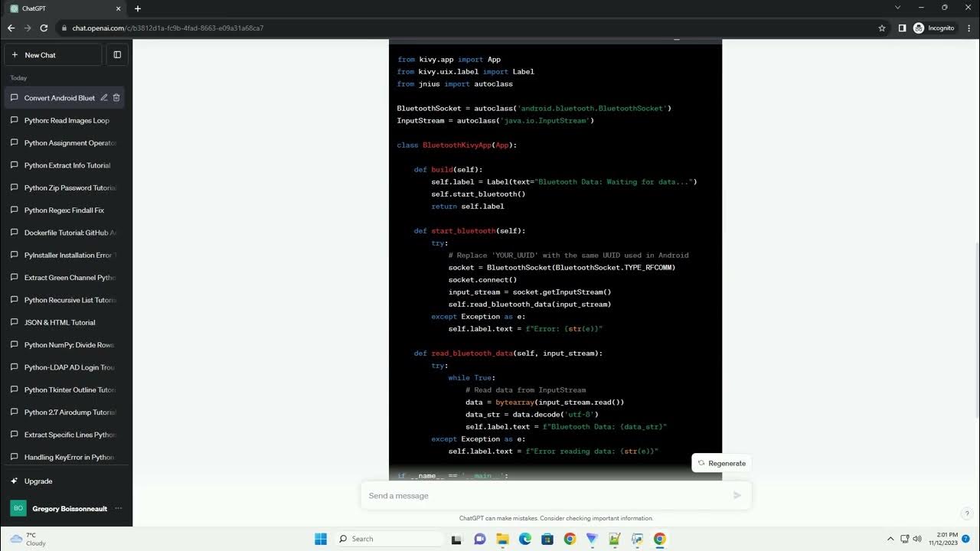Open the Python Assignment Operator chat
Screen dimensions: 980x551
tap(64, 143)
